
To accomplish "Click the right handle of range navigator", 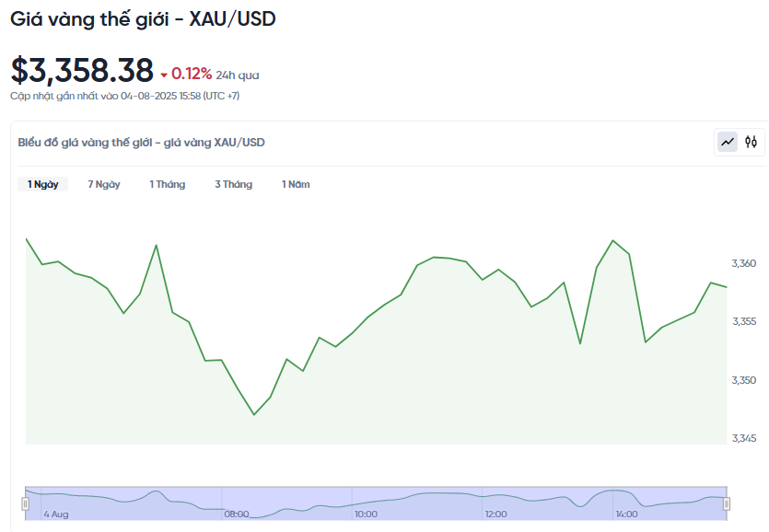I will pyautogui.click(x=727, y=503).
